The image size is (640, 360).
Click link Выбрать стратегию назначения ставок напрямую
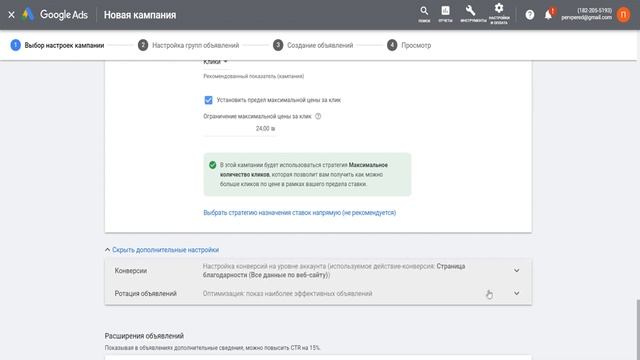[300, 213]
